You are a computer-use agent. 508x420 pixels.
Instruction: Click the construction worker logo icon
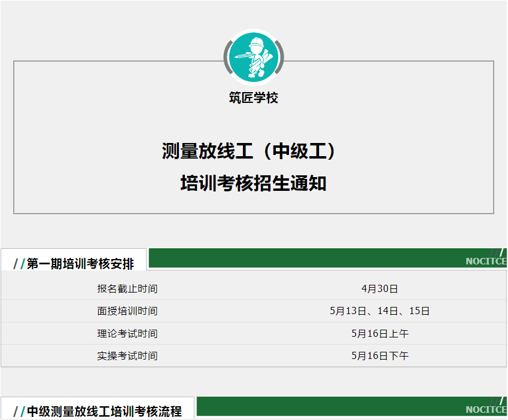[254, 57]
